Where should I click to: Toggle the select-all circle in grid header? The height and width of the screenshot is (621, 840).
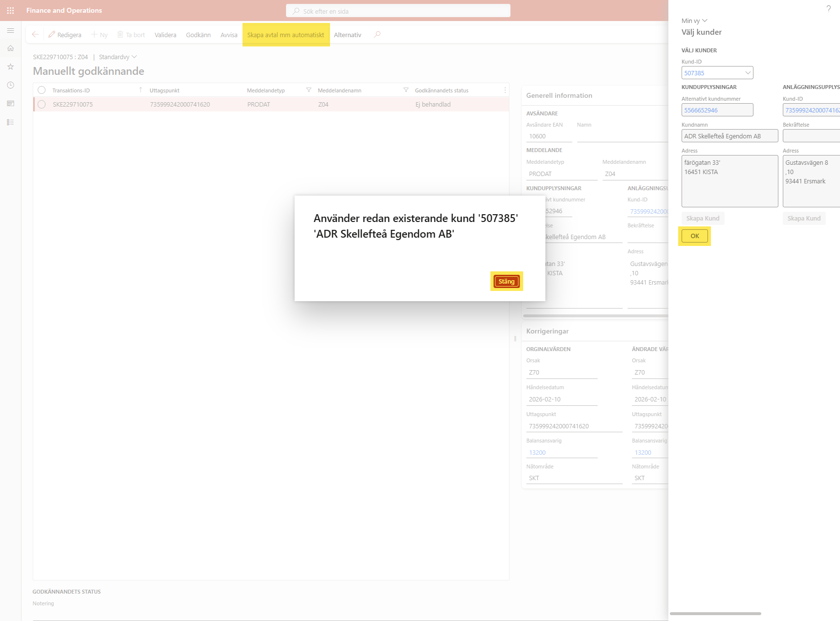42,90
